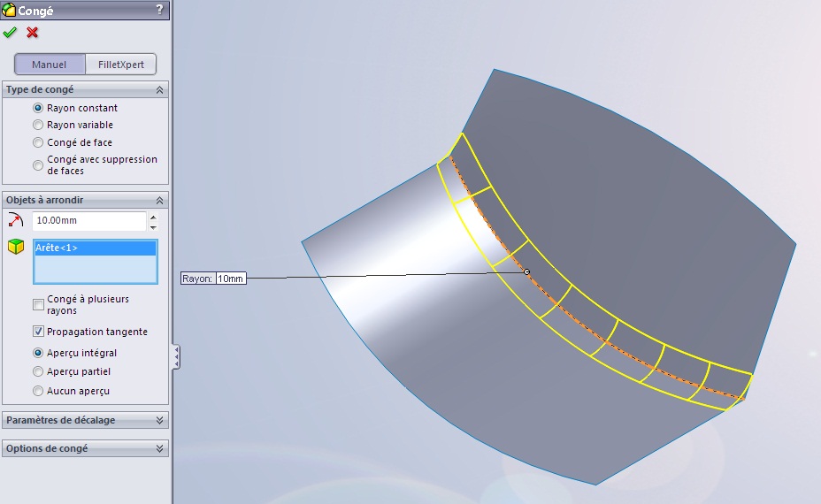Expand the Paramètres de décalage section
This screenshot has height=504, width=821.
[159, 420]
